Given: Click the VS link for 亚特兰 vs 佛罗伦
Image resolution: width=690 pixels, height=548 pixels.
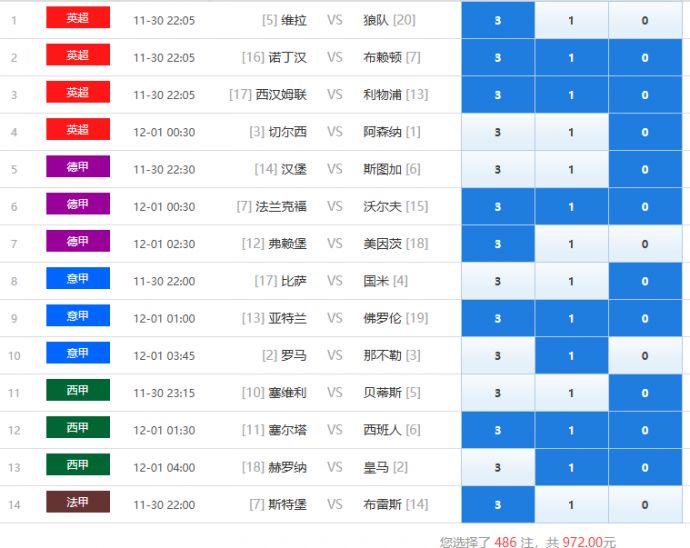Looking at the screenshot, I should click(x=334, y=319).
